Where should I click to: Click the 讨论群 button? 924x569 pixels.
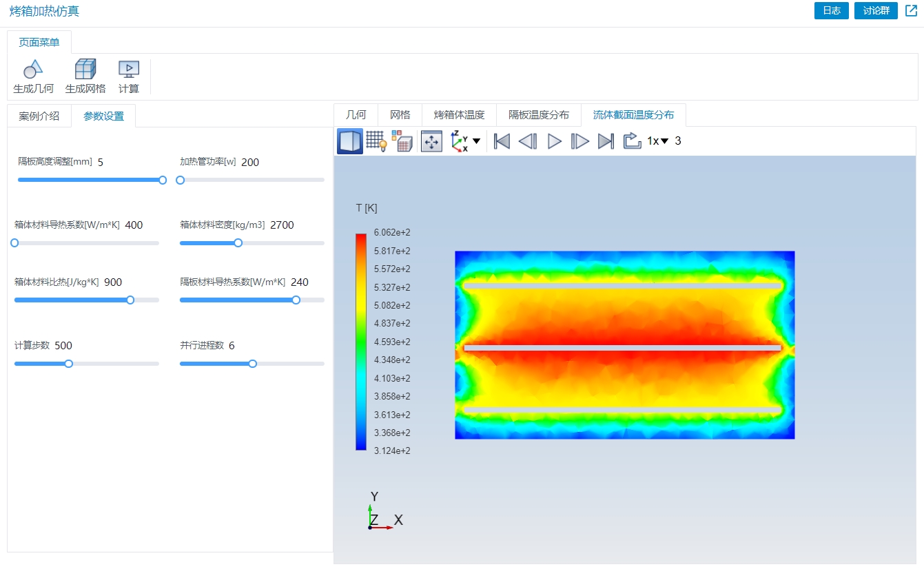pyautogui.click(x=876, y=11)
